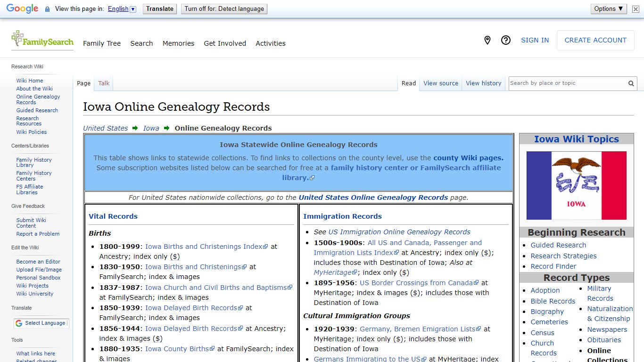644x362 pixels.
Task: Open the Select Language dropdown in sidebar
Action: click(41, 323)
